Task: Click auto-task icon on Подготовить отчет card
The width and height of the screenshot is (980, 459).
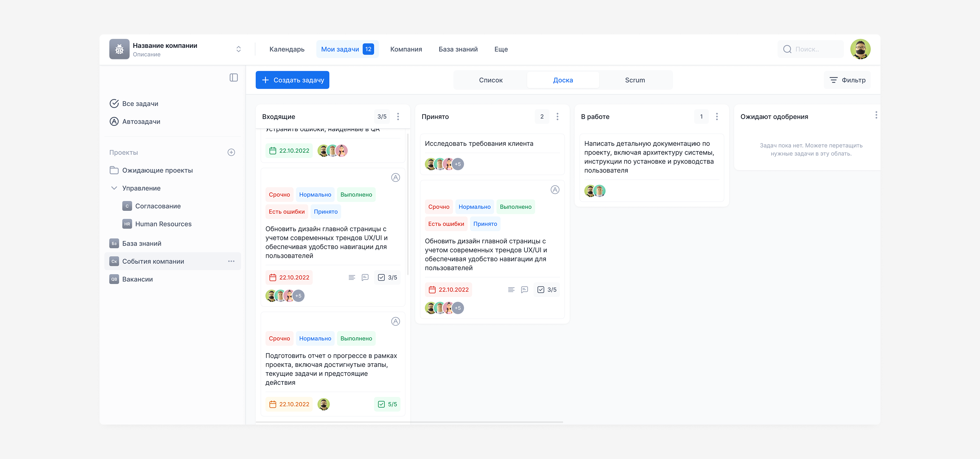Action: (x=395, y=322)
